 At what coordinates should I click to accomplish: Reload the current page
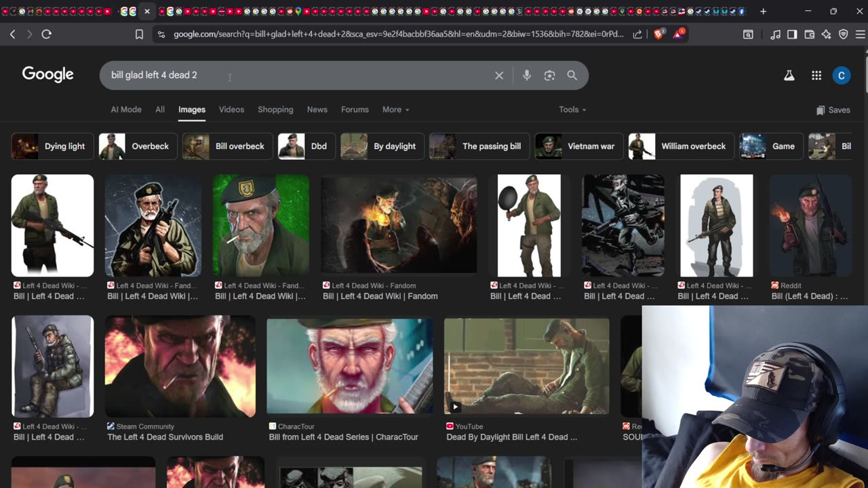(46, 34)
